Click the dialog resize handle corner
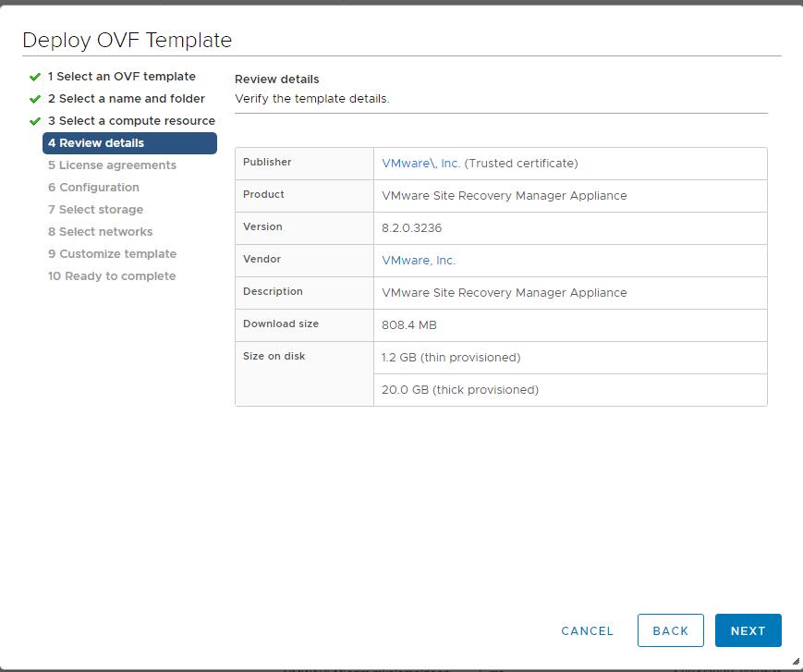 (x=796, y=662)
